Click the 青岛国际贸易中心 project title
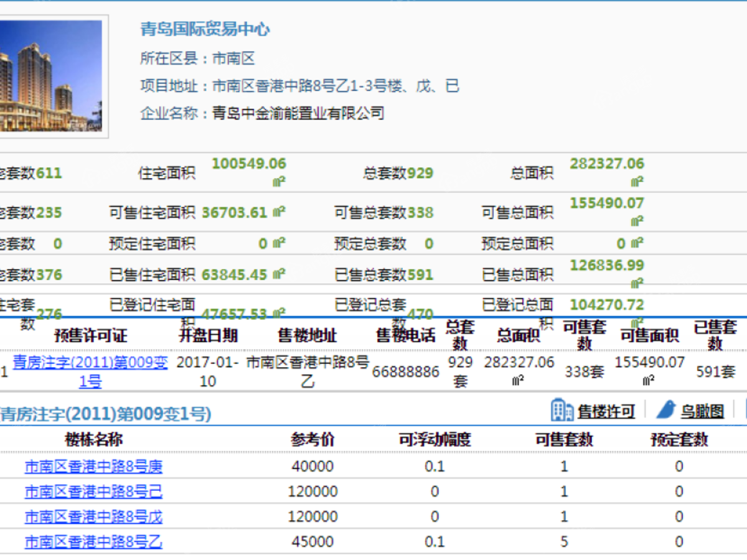747x560 pixels. pyautogui.click(x=205, y=29)
